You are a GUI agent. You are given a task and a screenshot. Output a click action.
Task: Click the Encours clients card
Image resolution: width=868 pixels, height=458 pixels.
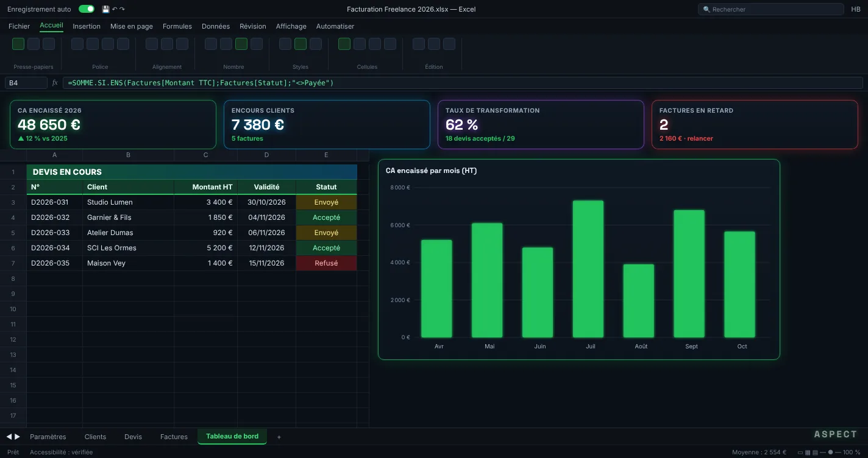pyautogui.click(x=327, y=124)
